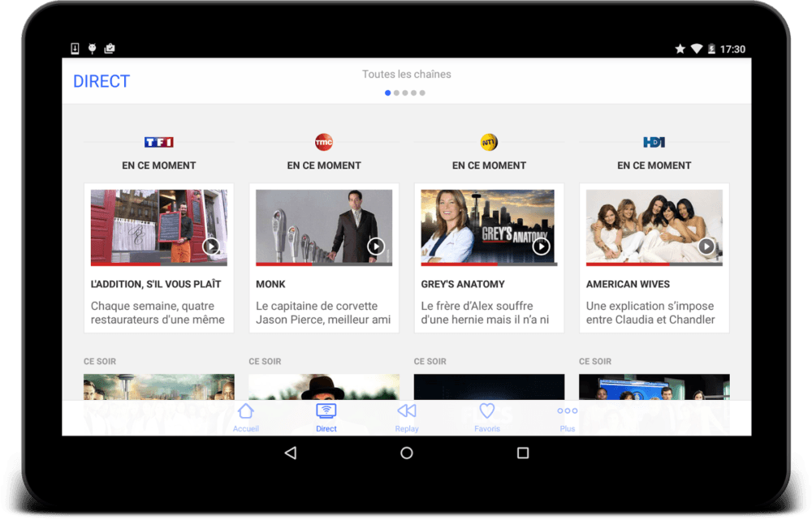The image size is (812, 520).
Task: Open the Plus three-dots menu
Action: (568, 412)
